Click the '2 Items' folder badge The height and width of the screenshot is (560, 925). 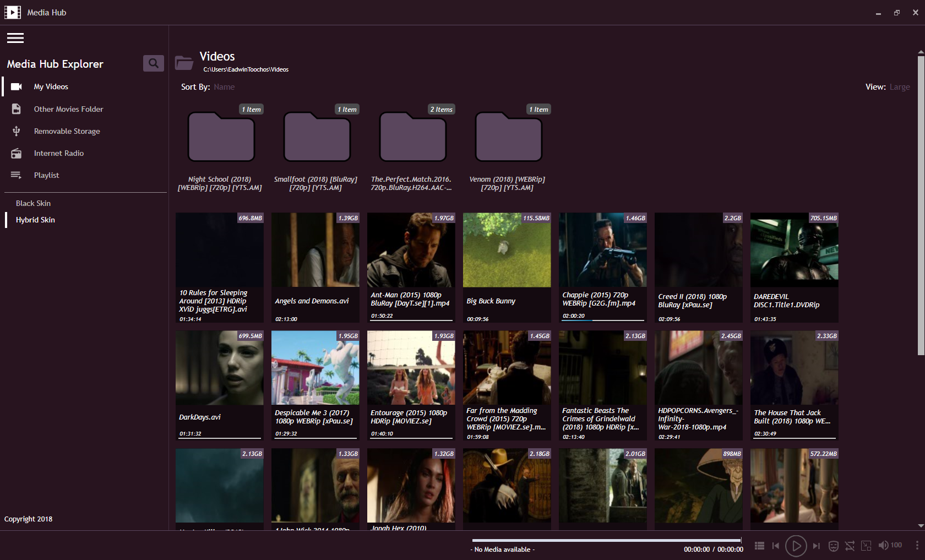(x=442, y=109)
